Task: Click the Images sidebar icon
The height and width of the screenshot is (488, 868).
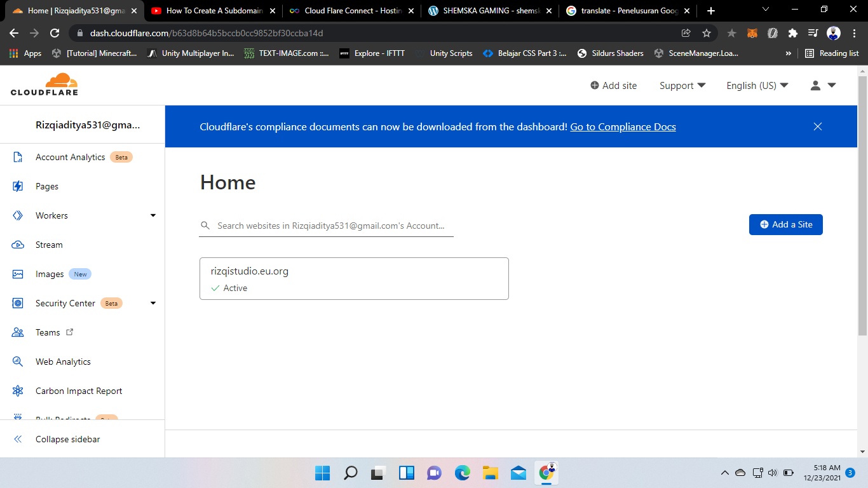Action: tap(18, 274)
